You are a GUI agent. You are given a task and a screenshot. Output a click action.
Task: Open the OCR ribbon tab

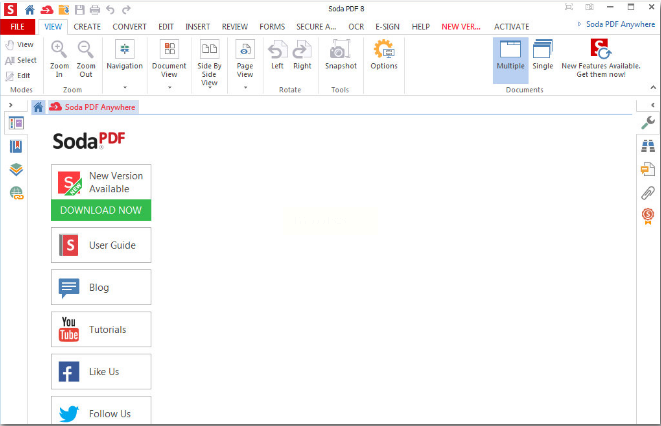click(x=356, y=27)
